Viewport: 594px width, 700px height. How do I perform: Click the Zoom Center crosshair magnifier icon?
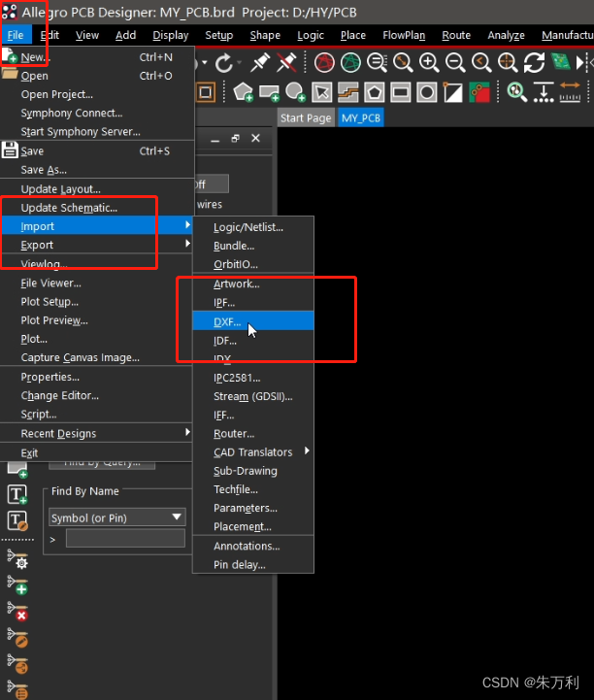[x=508, y=62]
